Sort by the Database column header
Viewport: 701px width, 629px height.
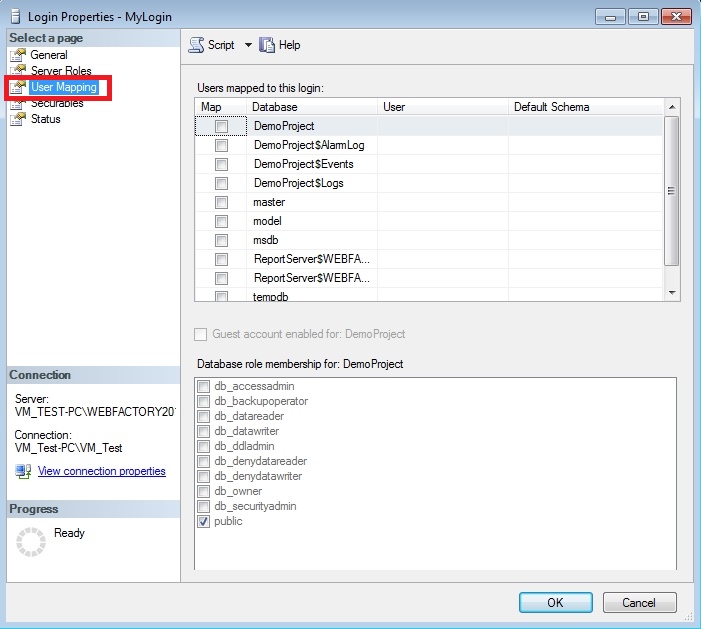311,107
